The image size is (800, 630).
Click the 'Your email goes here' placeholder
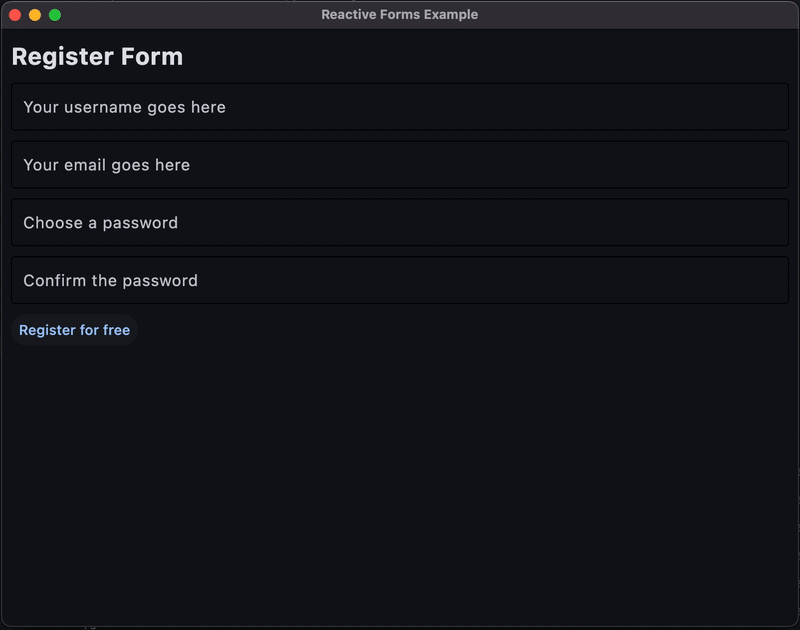coord(106,165)
